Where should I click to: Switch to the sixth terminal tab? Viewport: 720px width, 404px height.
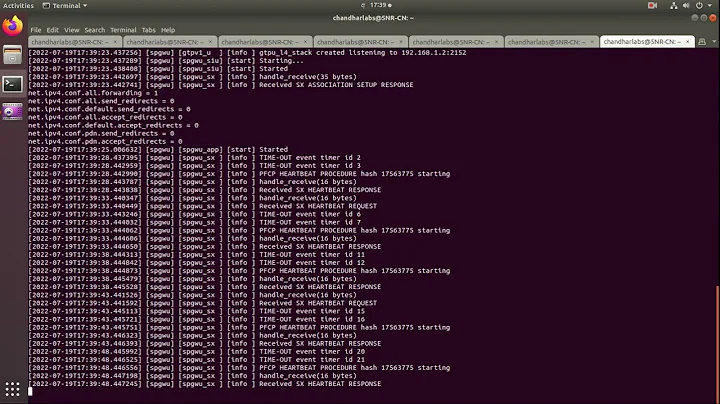click(551, 42)
